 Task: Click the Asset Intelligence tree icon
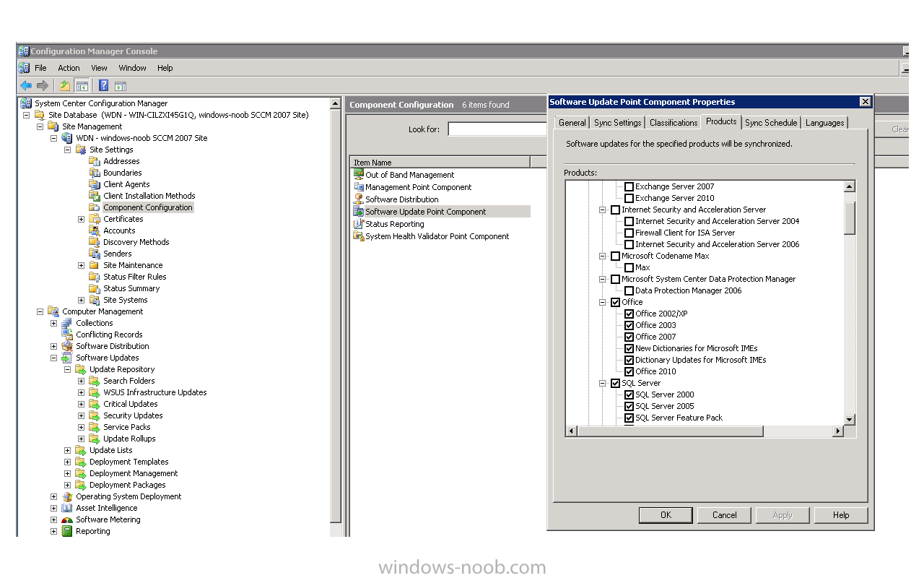[x=67, y=508]
